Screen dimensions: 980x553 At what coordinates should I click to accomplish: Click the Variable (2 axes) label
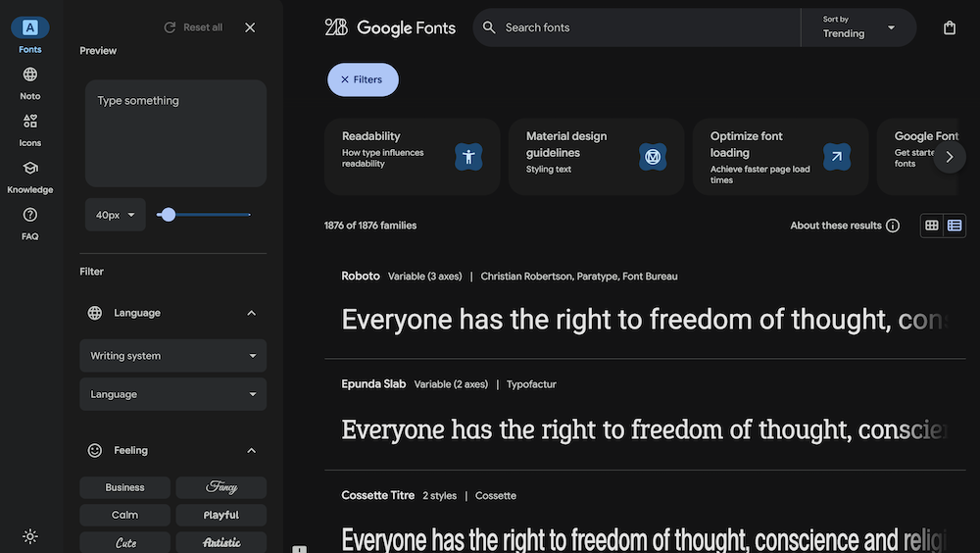point(451,384)
